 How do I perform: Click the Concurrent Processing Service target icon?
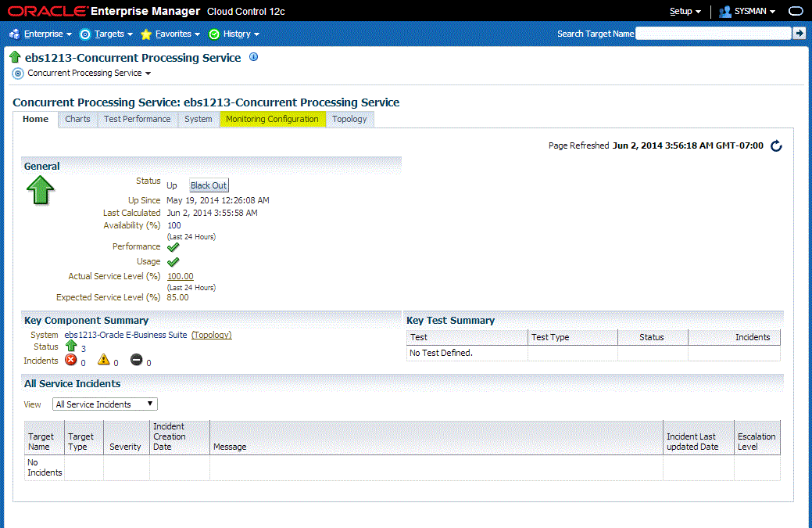18,74
